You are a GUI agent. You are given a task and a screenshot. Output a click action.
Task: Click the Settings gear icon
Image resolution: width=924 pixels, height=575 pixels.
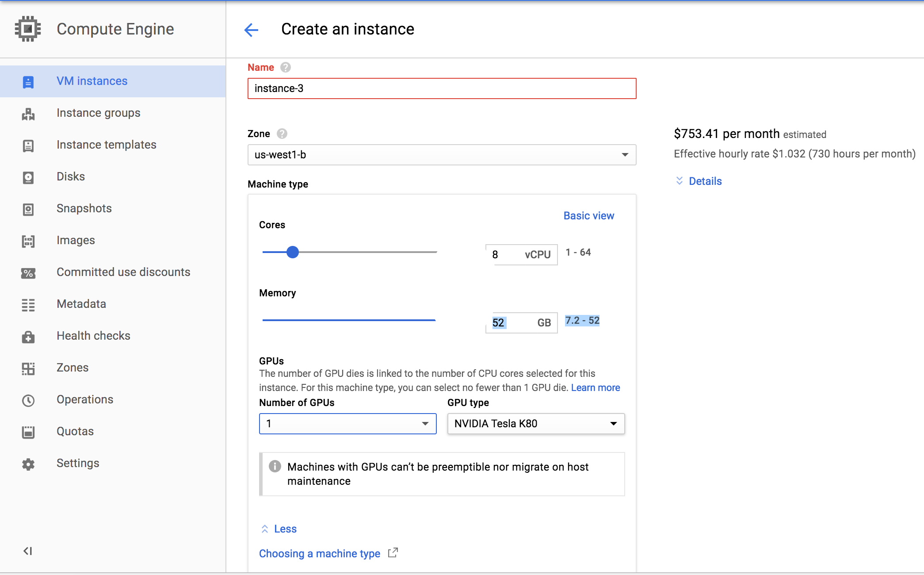(28, 464)
